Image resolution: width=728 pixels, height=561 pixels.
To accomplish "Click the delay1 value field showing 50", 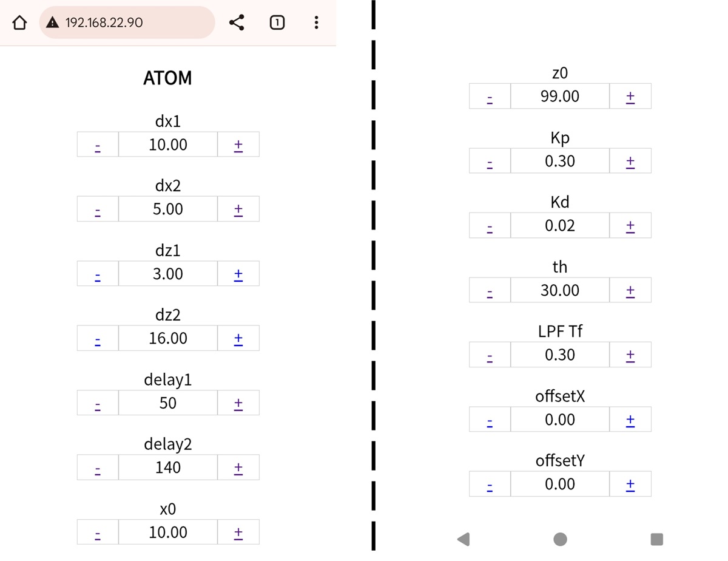I will coord(168,403).
